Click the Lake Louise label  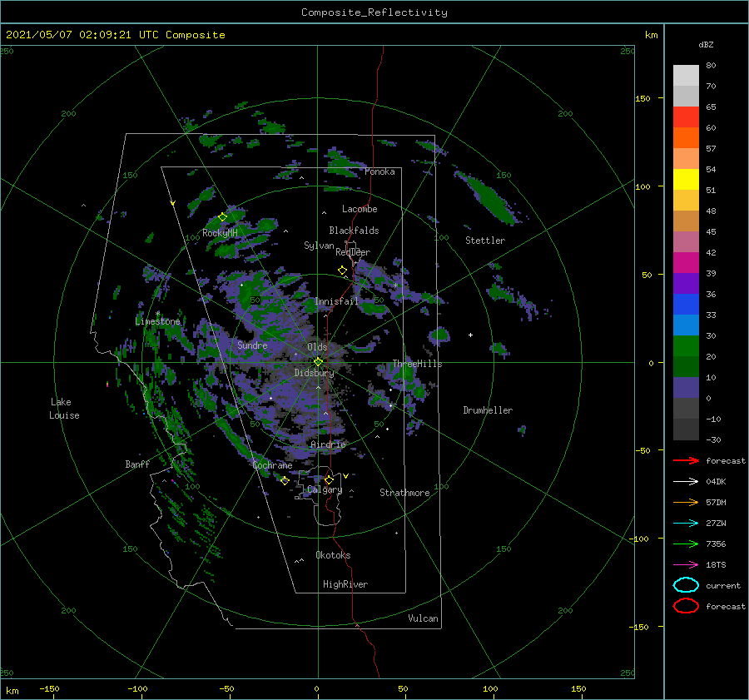click(x=64, y=409)
